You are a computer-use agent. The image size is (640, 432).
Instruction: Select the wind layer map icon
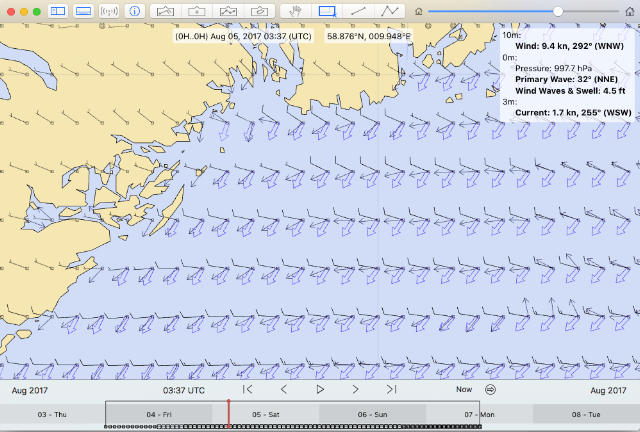click(165, 11)
